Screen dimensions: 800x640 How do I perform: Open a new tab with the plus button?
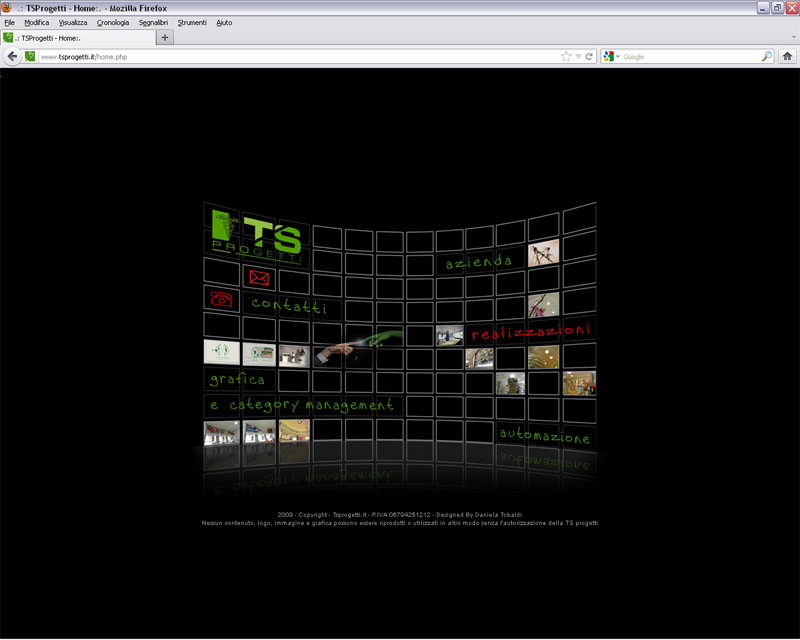coord(164,37)
